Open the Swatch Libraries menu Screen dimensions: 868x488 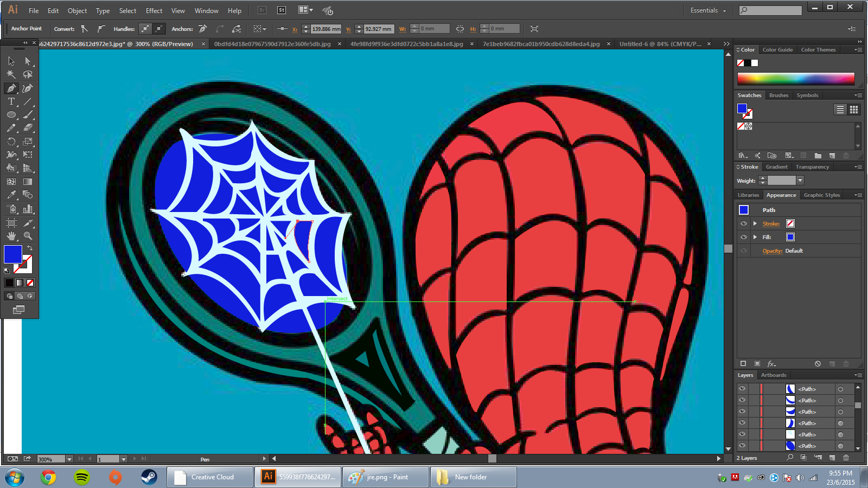[x=743, y=156]
